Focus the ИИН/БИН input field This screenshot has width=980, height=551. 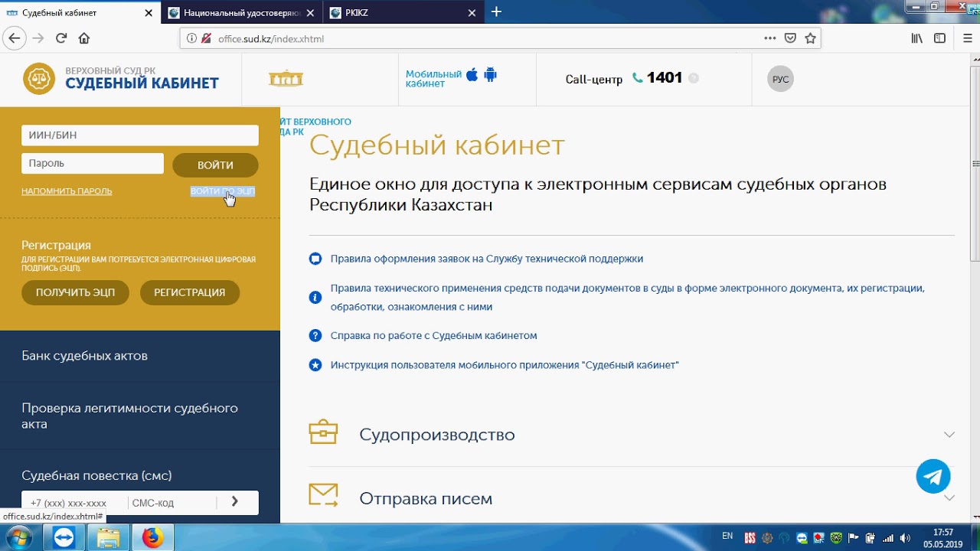point(140,135)
